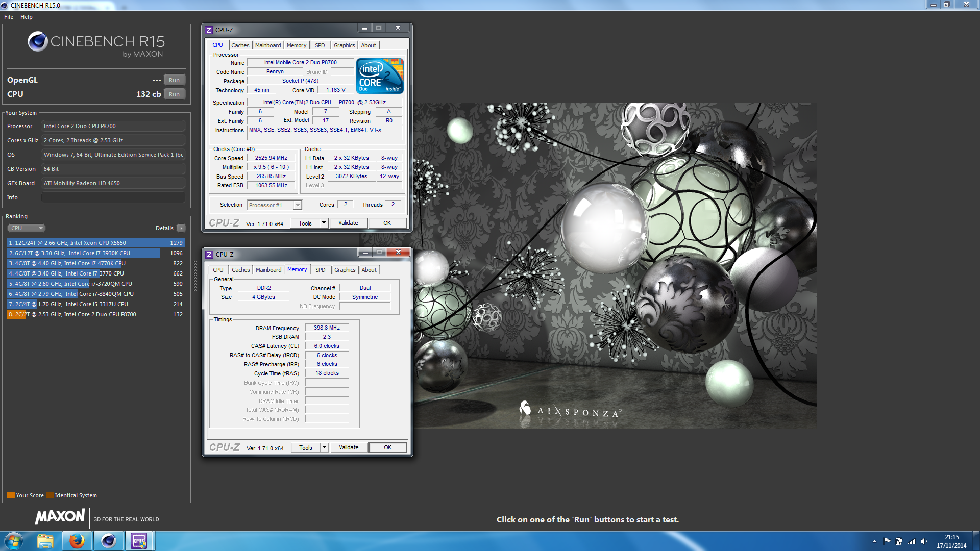Switch to the Cinebench taskbar icon
The height and width of the screenshot is (551, 980).
(108, 541)
